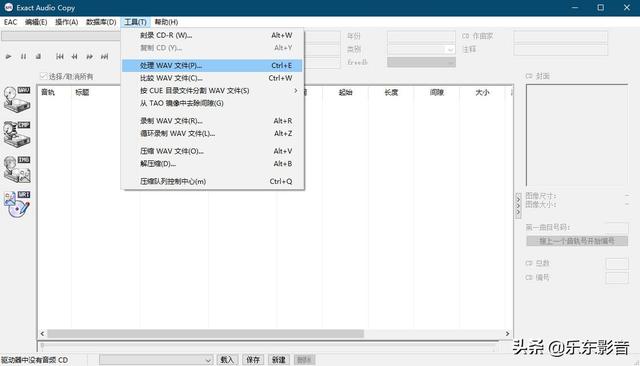
Task: Click the IMG copy image icon
Action: (x=17, y=169)
